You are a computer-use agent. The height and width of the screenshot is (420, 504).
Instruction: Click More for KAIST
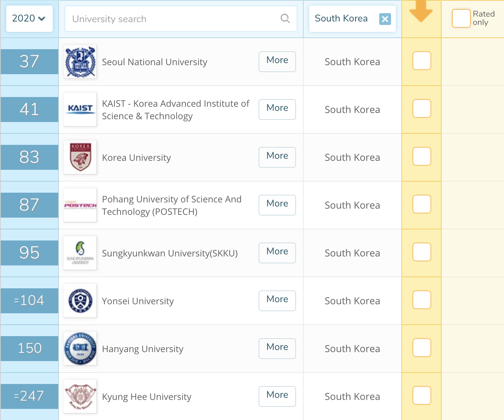[277, 110]
